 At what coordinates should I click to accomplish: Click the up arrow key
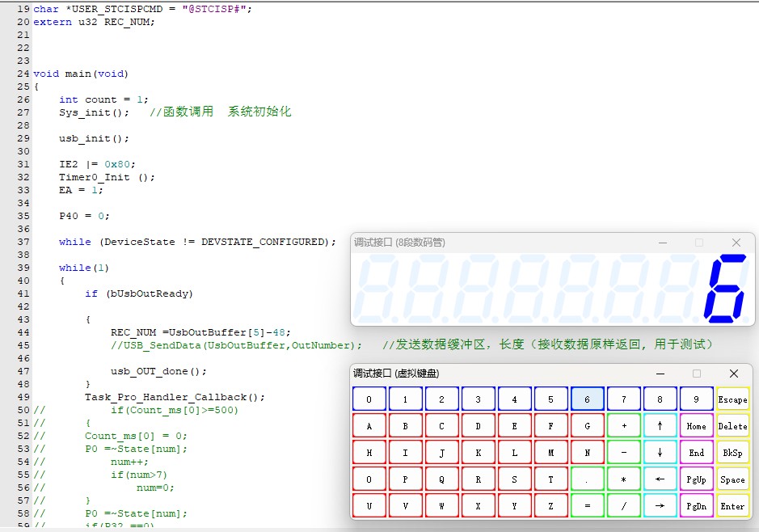[660, 426]
